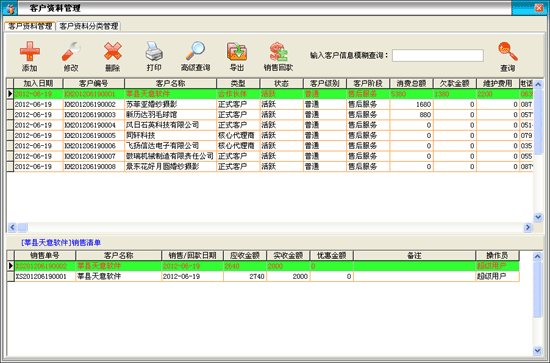Click horizontal scrollbar thumb of customer table
The width and height of the screenshot is (550, 363).
click(22, 228)
